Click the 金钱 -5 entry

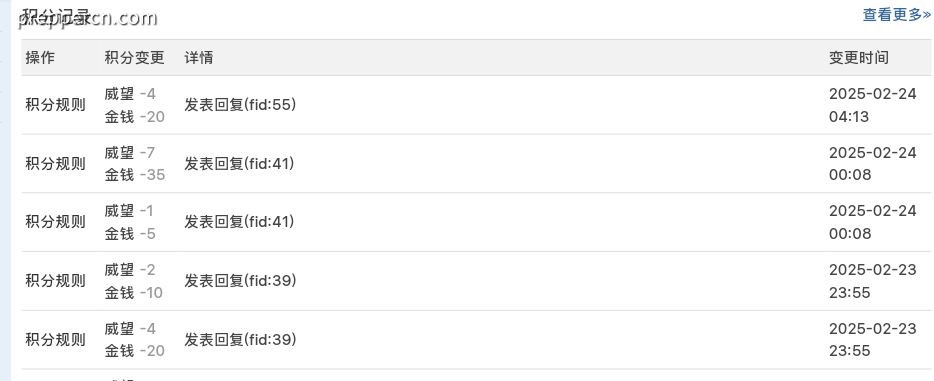pos(130,233)
